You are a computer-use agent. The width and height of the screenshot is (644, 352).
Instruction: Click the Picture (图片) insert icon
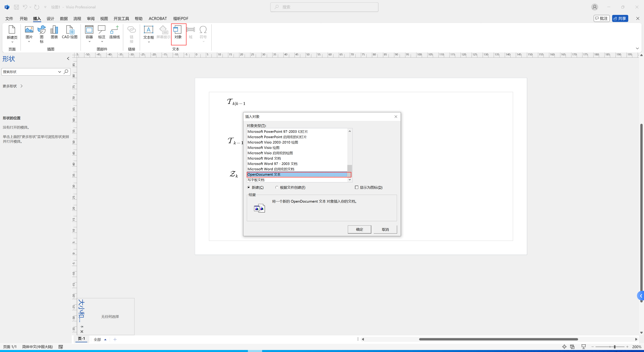29,30
